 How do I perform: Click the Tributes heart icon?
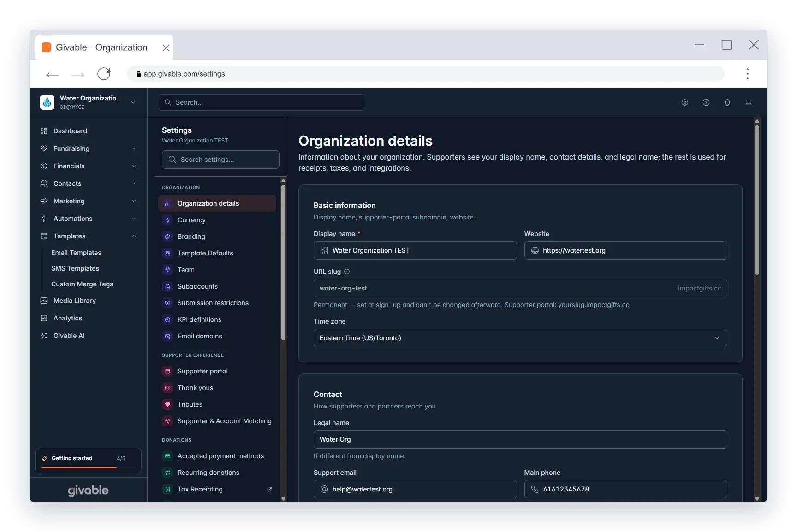coord(168,404)
